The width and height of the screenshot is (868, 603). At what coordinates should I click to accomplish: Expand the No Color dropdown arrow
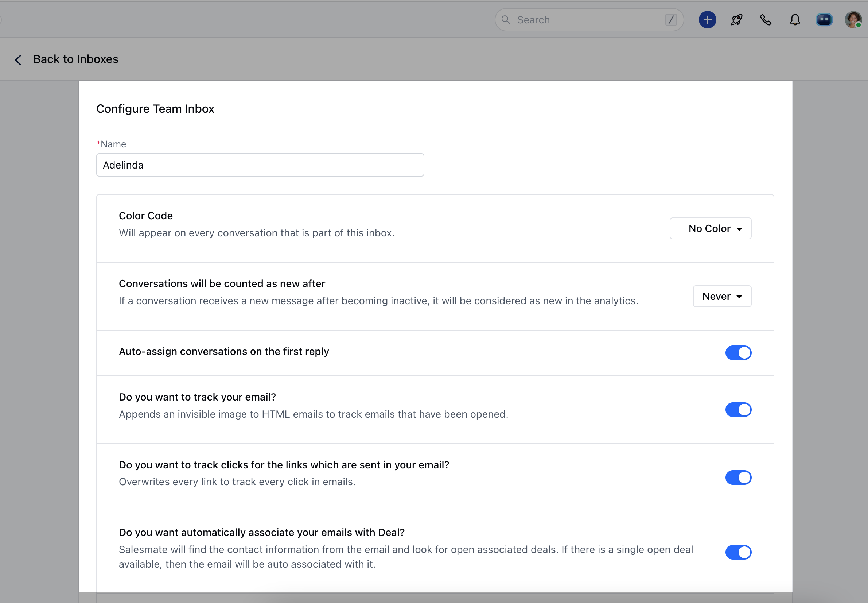pos(739,228)
